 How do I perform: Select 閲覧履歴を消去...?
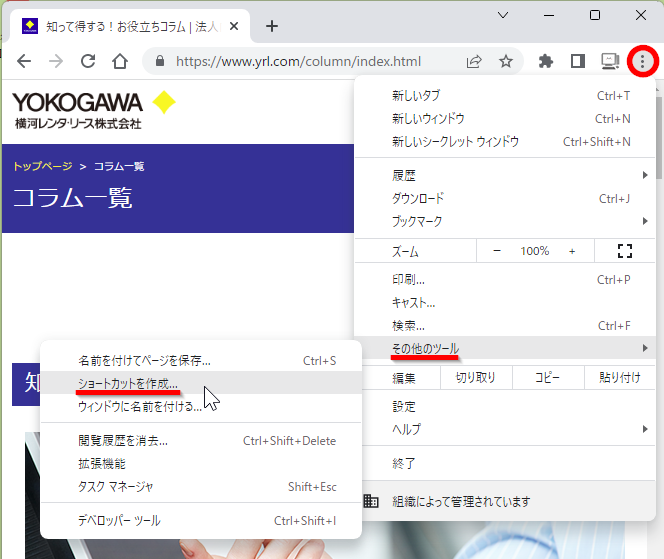[201, 441]
